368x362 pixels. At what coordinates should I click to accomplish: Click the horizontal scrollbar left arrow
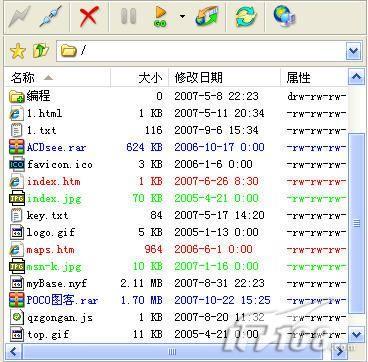pos(14,352)
